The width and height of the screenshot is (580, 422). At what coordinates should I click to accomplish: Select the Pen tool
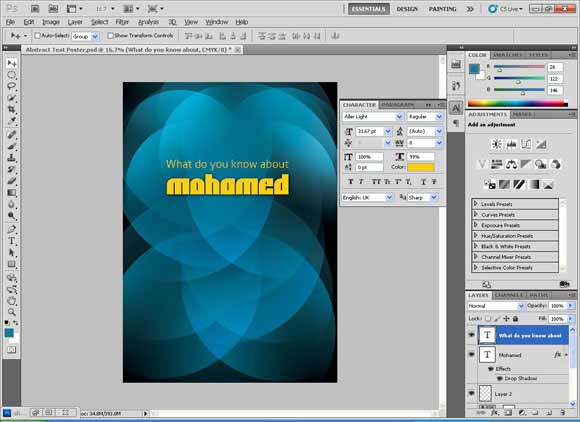11,229
